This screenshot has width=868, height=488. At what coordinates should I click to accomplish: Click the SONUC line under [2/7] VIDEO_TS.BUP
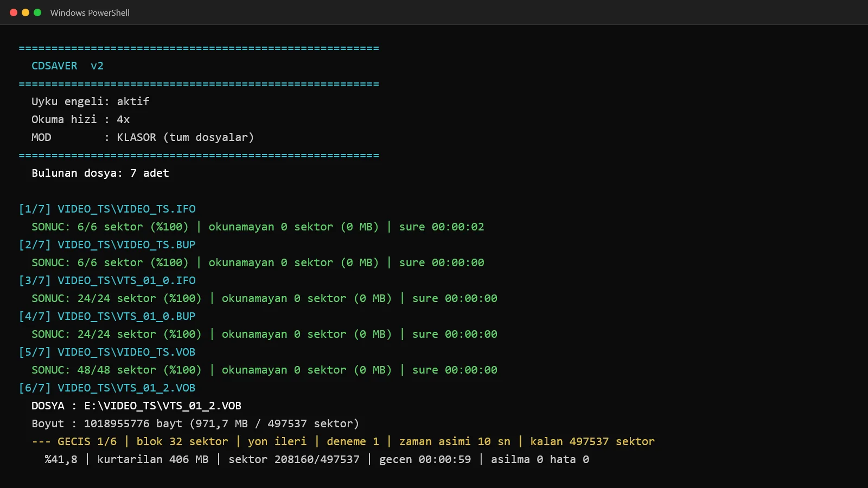click(x=258, y=262)
